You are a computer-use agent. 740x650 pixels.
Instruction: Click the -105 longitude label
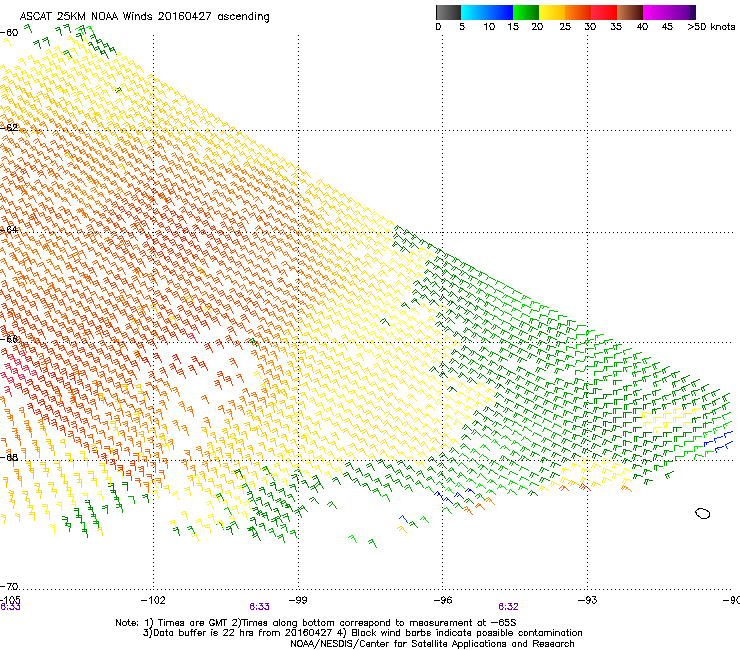tap(10, 600)
